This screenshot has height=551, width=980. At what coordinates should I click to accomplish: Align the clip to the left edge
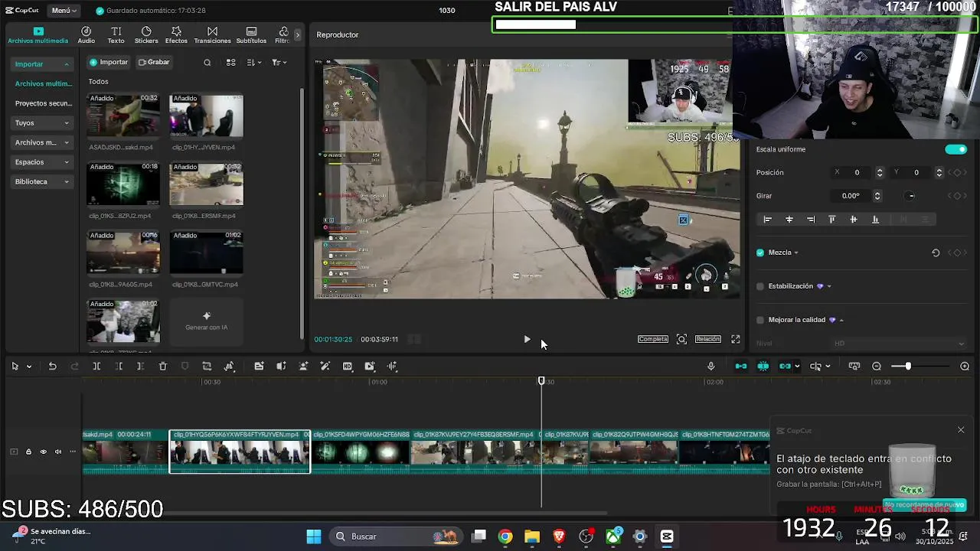[x=768, y=220]
